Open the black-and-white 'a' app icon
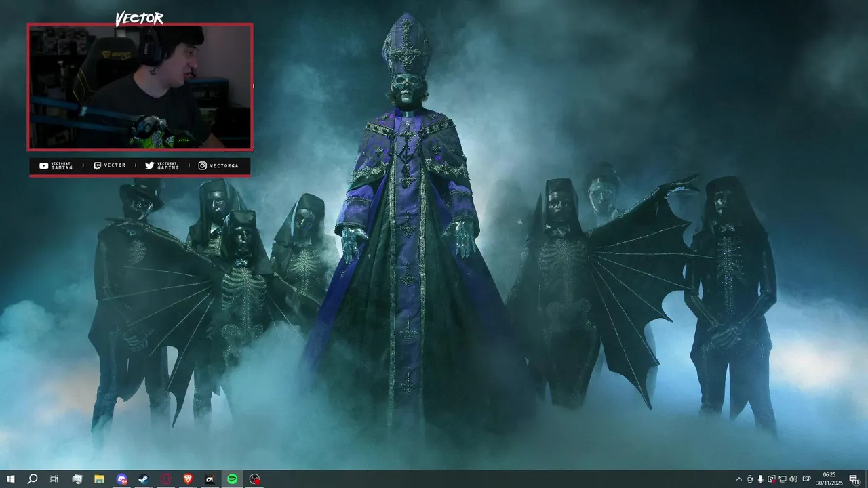The height and width of the screenshot is (488, 868). pos(210,479)
